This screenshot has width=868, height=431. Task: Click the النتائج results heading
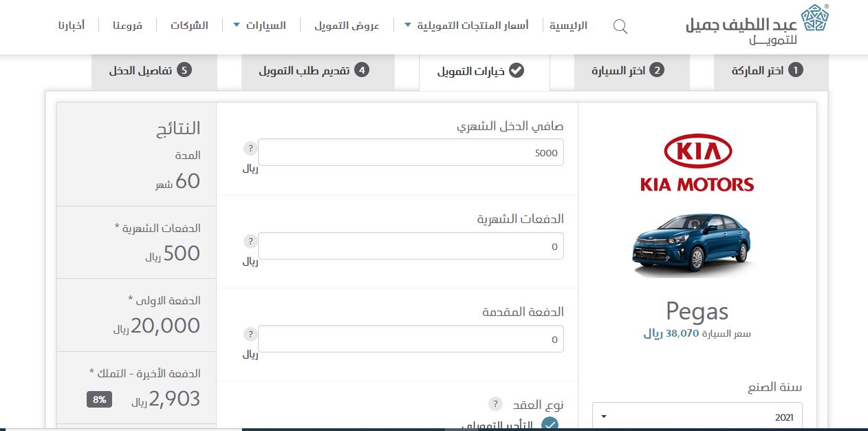179,127
